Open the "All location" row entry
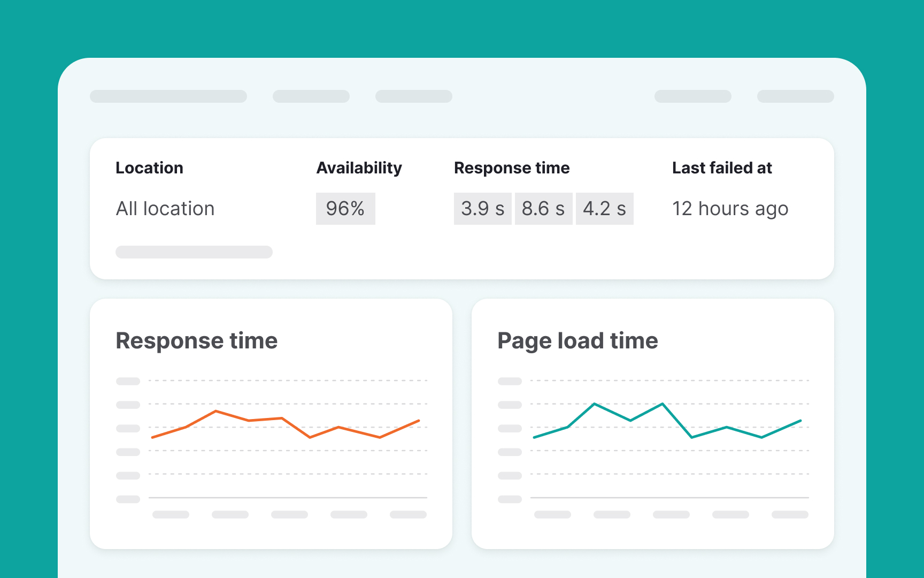This screenshot has width=924, height=578. coord(165,209)
